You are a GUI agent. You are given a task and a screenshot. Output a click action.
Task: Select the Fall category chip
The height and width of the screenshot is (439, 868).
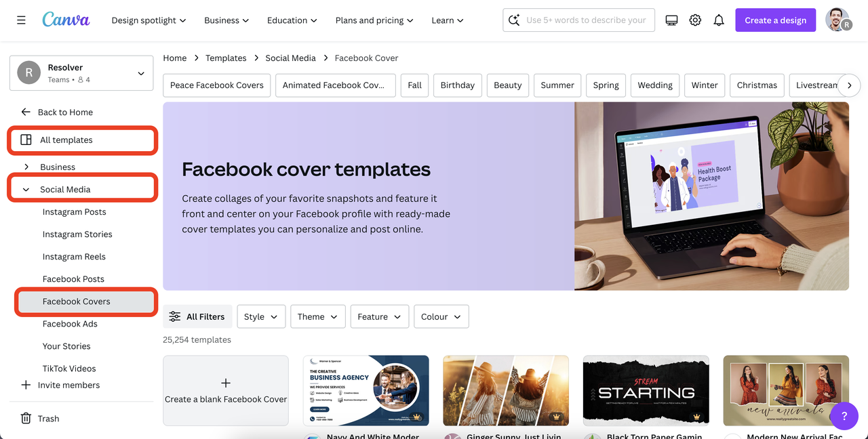[x=415, y=85]
